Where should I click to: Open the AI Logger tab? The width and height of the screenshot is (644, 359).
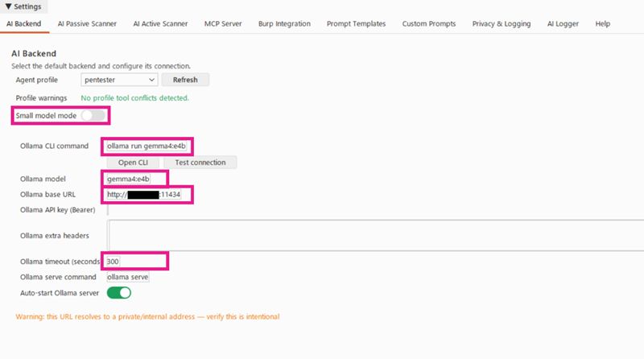pos(563,24)
